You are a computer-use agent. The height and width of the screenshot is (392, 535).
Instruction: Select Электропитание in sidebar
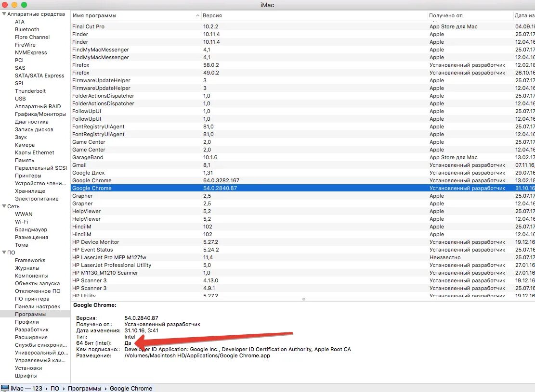pos(37,199)
